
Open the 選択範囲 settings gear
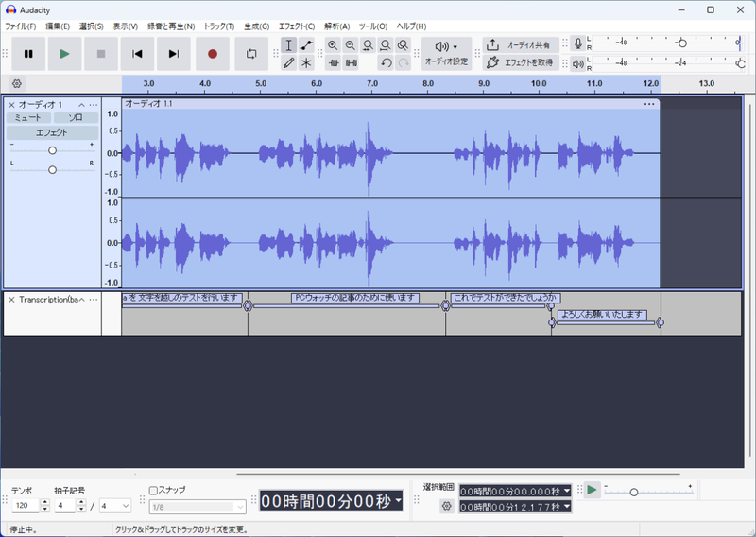tap(446, 506)
